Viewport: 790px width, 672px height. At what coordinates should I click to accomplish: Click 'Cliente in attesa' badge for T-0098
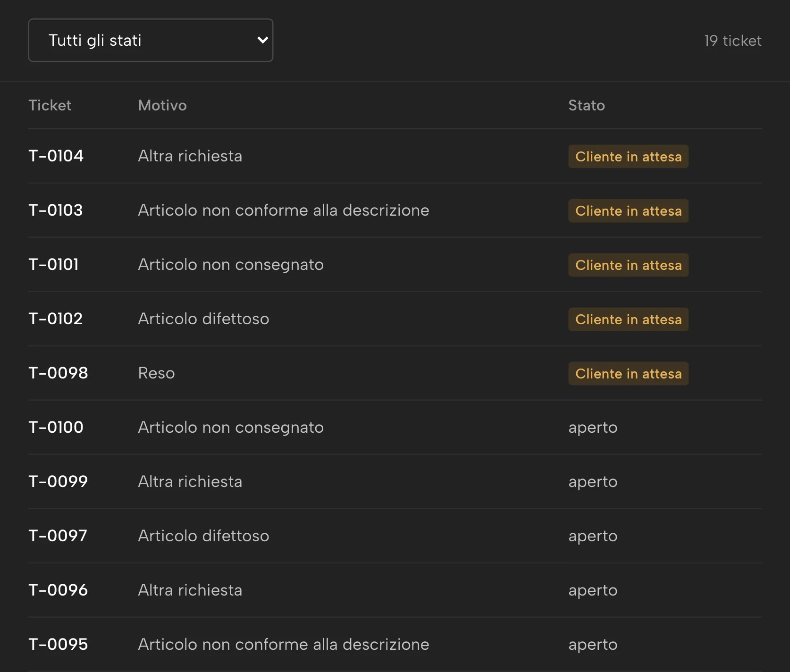(628, 373)
